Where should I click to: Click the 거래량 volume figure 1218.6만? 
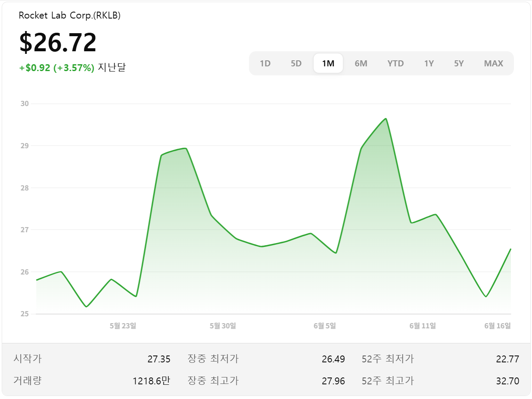click(x=151, y=381)
